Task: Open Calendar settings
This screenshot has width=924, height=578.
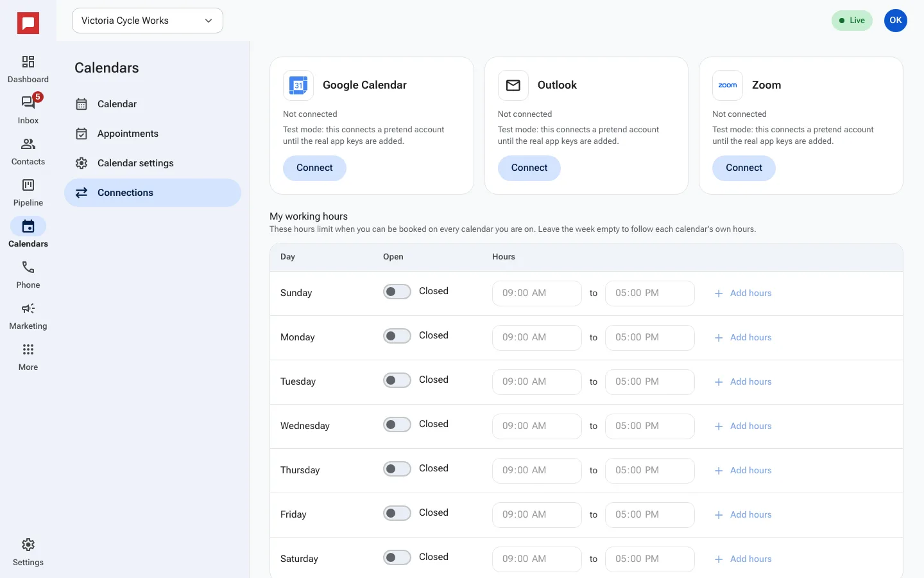Action: tap(153, 163)
